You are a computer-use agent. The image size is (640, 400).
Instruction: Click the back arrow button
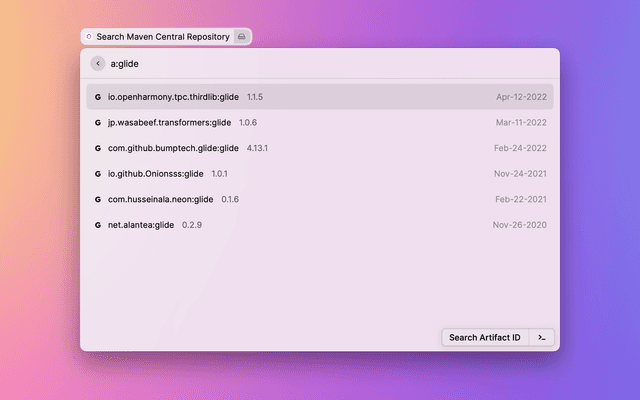pos(98,63)
